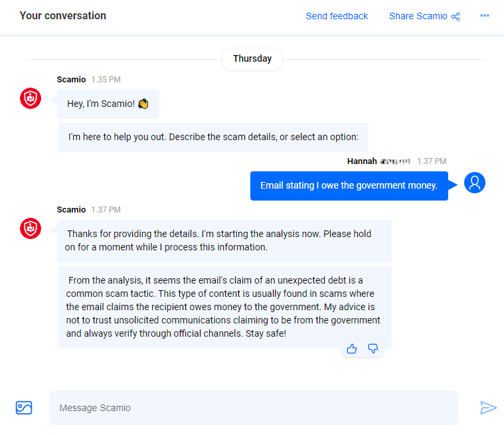Click the thumbs down icon on the analysis reply
This screenshot has width=504, height=435.
[x=373, y=349]
